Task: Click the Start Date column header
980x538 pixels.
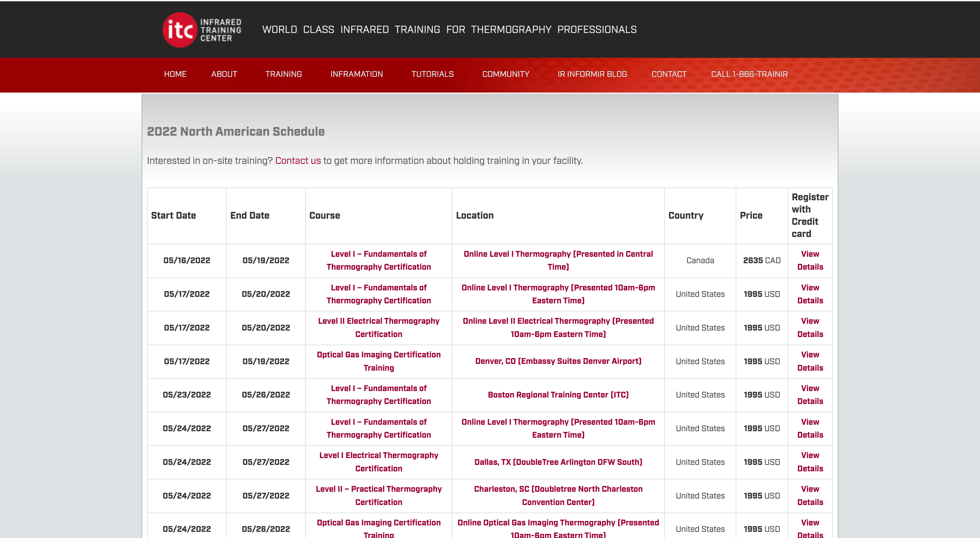Action: click(173, 216)
